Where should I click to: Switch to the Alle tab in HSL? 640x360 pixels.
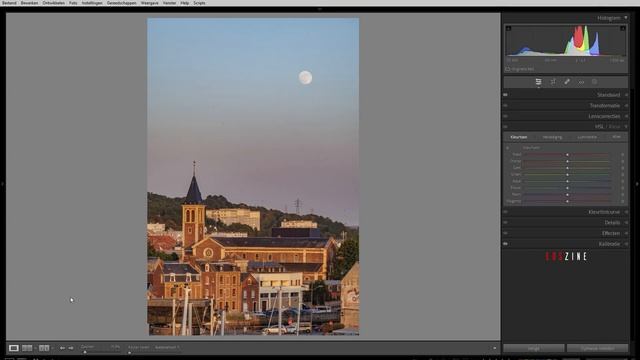[616, 137]
